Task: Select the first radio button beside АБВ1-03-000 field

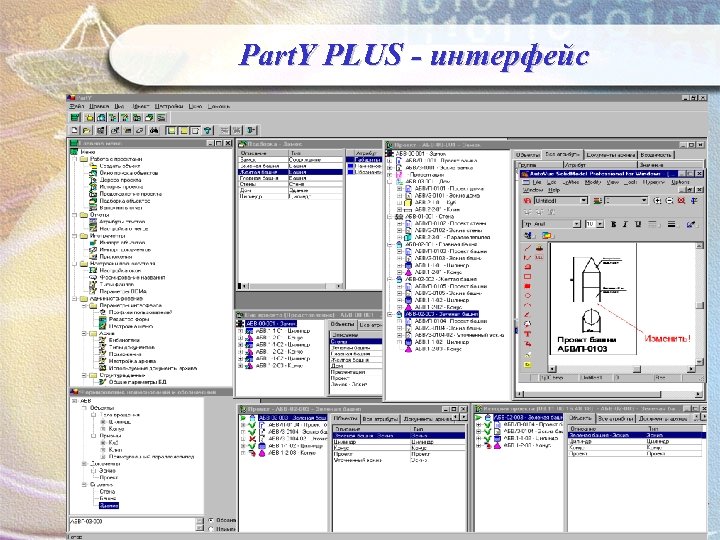Action: tap(211, 520)
